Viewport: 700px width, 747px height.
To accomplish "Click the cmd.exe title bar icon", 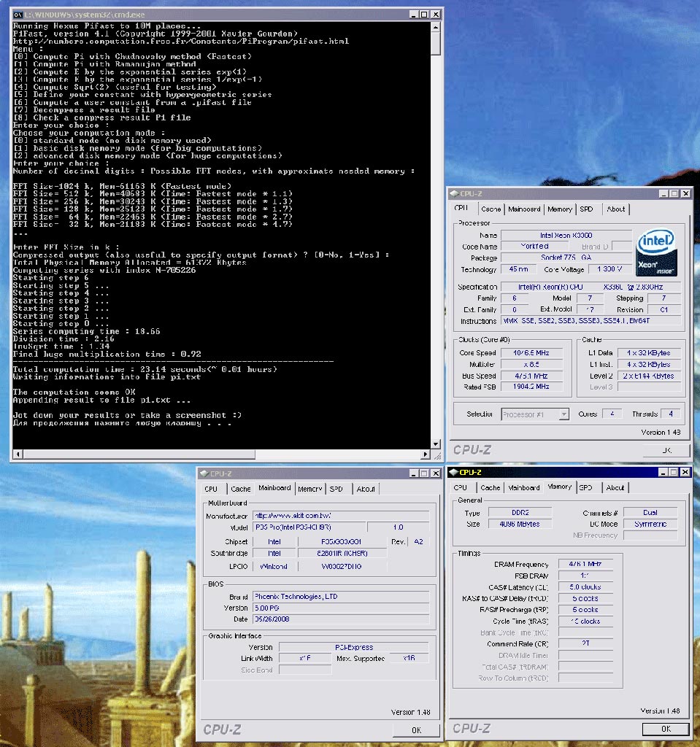I will (18, 15).
